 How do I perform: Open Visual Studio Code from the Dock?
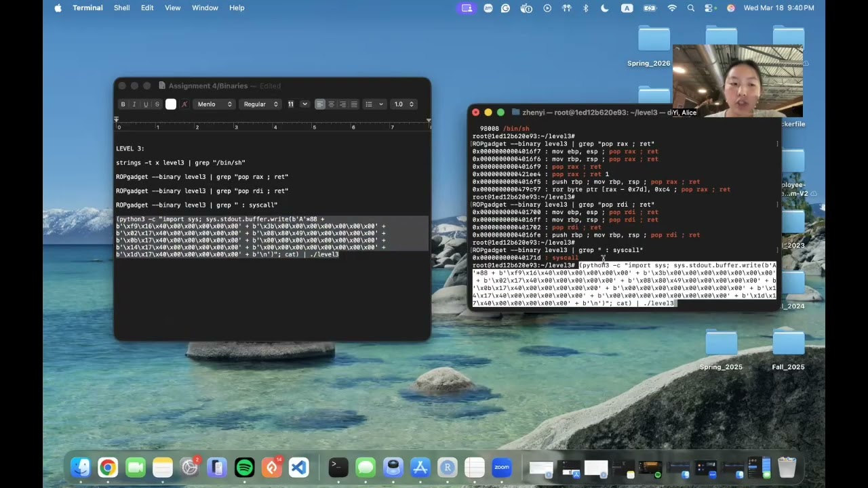pyautogui.click(x=299, y=467)
